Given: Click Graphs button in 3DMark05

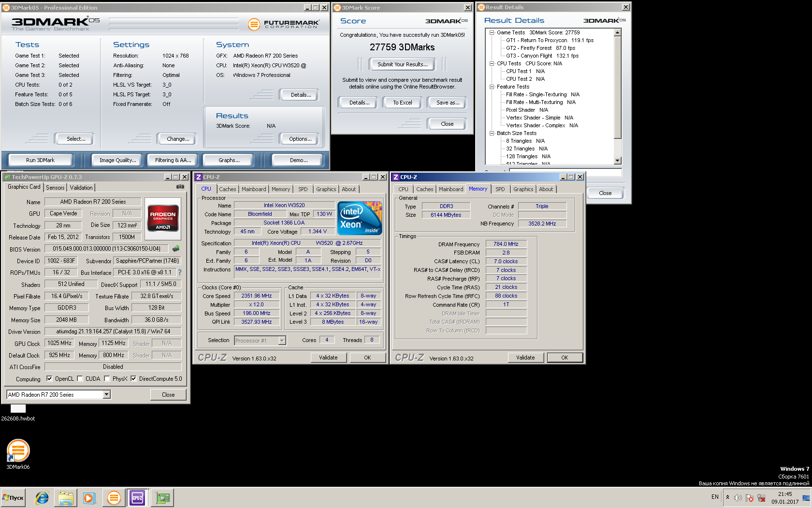Looking at the screenshot, I should [x=229, y=160].
